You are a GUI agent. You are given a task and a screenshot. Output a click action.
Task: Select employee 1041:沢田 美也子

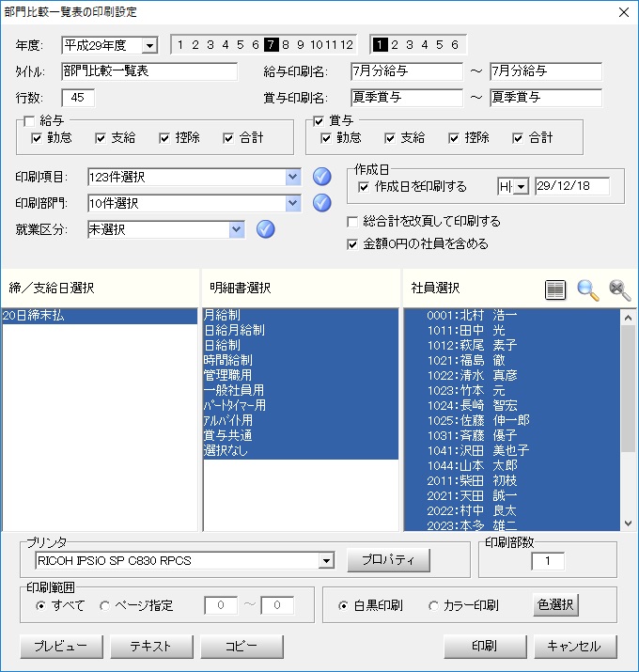coord(512,450)
